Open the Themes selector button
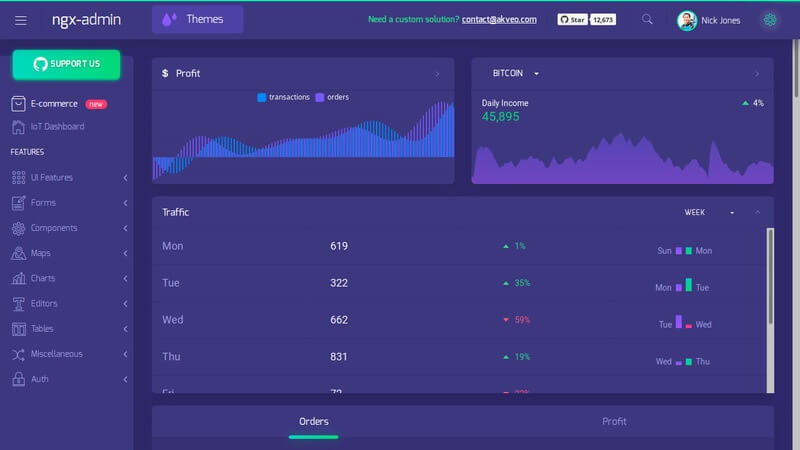This screenshot has height=450, width=800. (x=197, y=19)
